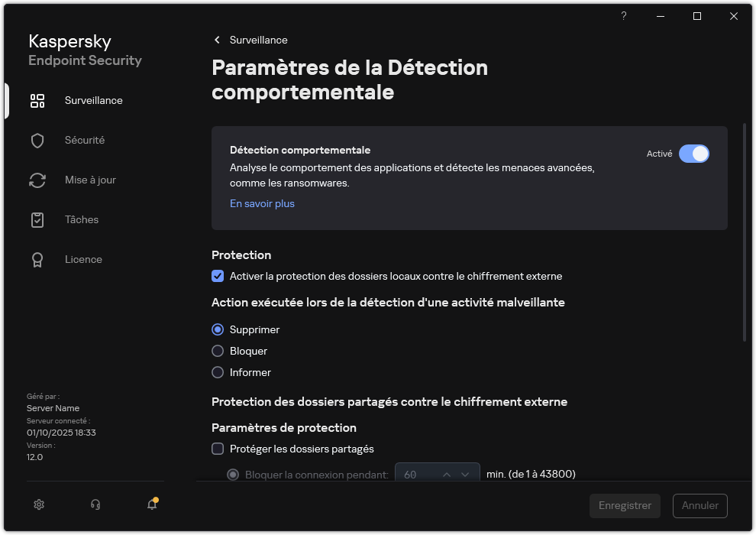Select the Bloquer action
This screenshot has height=535, width=756.
[x=218, y=351]
